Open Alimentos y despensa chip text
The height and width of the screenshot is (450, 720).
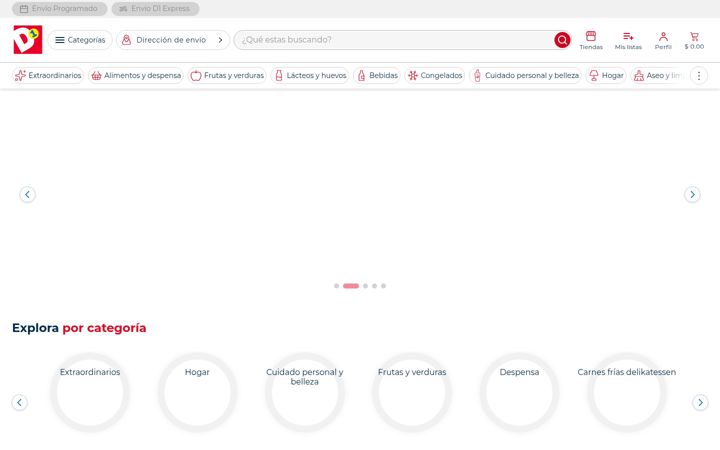[142, 75]
